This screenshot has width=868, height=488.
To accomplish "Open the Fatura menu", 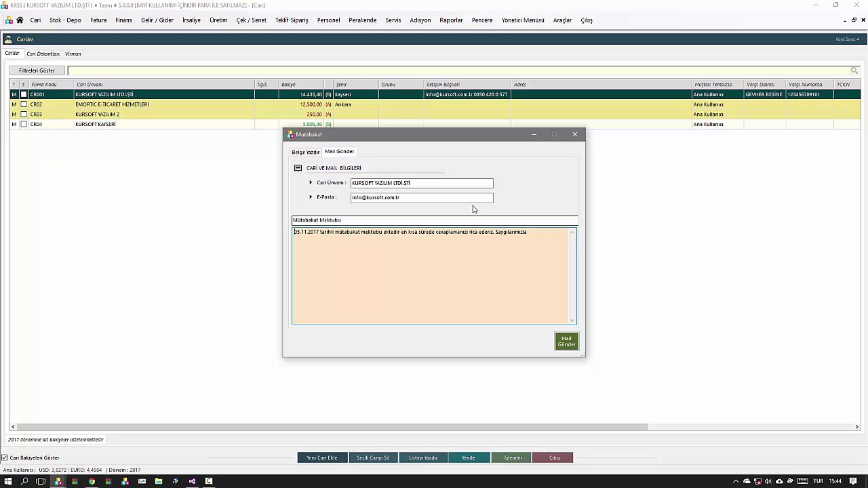I will click(98, 20).
